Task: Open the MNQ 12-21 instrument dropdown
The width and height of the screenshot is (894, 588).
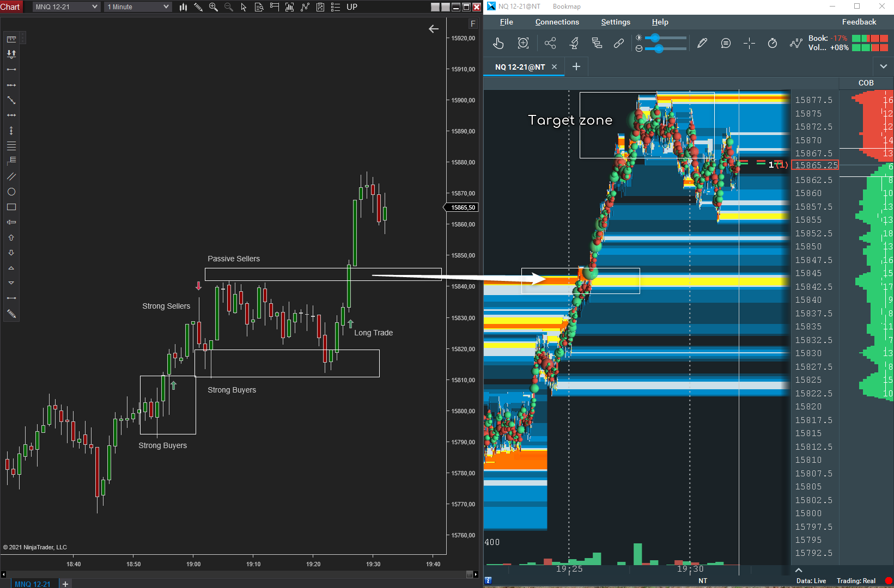Action: coord(66,7)
